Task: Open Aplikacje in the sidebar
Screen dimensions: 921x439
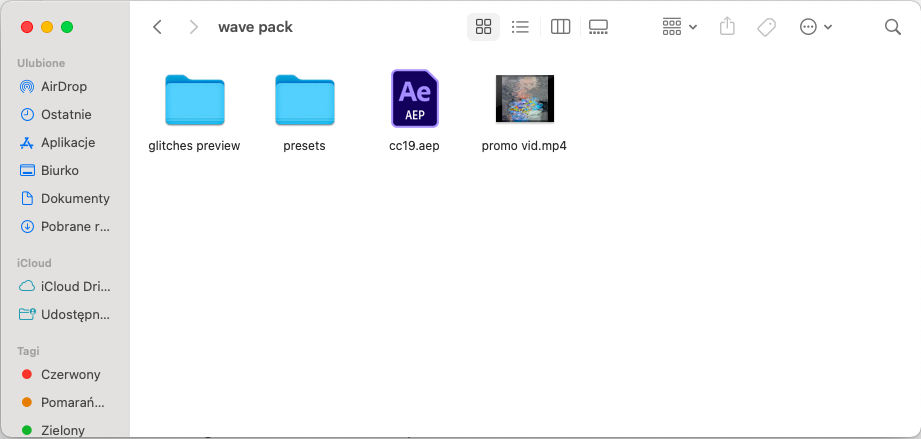Action: point(68,142)
